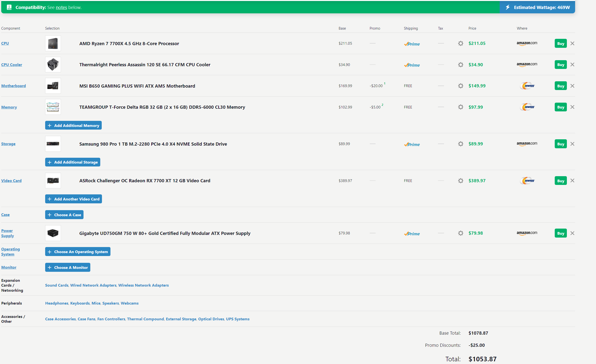Viewport: 596px width, 364px height.
Task: Buy the AMD Ryzen 7 7700X
Action: point(561,43)
